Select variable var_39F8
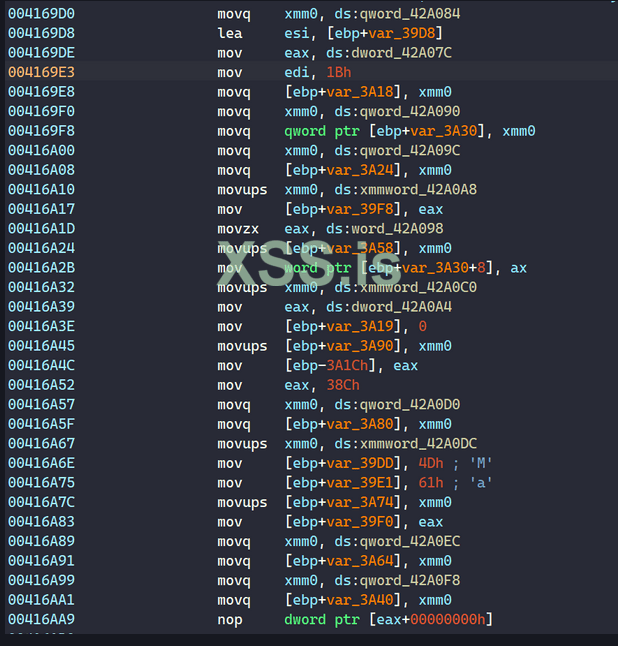Image resolution: width=618 pixels, height=646 pixels. [360, 209]
